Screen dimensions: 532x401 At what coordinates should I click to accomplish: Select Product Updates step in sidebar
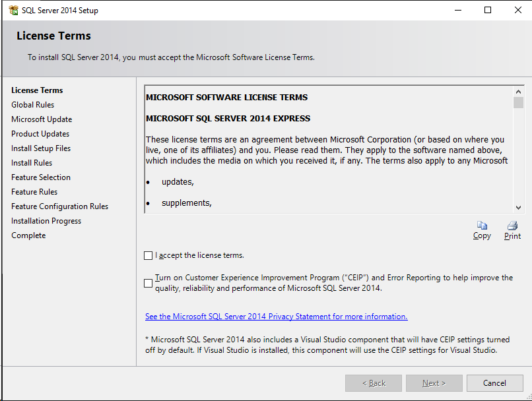pos(40,134)
